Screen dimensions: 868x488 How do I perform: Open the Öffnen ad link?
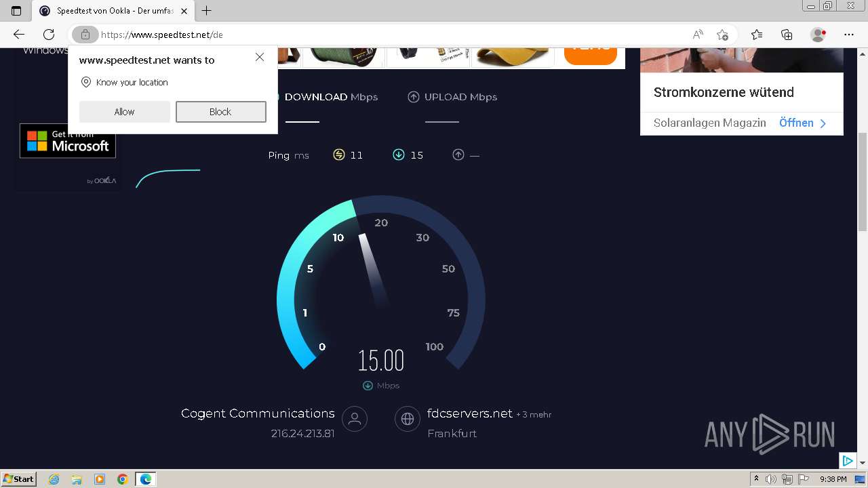tap(796, 123)
